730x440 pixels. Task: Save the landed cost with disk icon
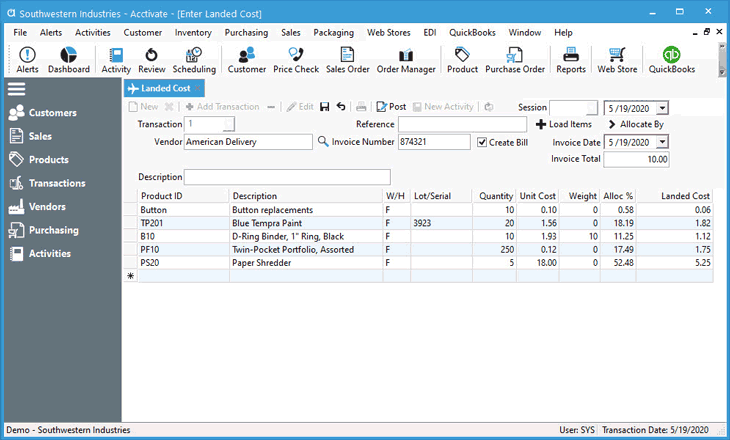point(324,107)
